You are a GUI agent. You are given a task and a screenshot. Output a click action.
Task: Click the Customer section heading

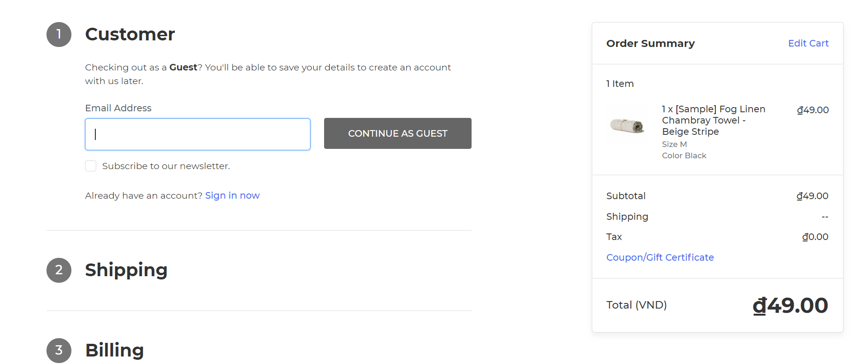click(x=130, y=34)
